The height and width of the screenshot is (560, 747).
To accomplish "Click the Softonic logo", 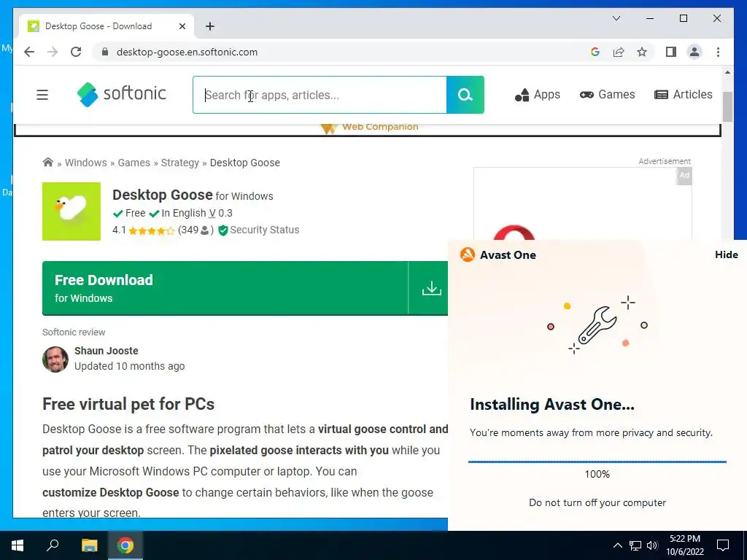I will click(122, 94).
